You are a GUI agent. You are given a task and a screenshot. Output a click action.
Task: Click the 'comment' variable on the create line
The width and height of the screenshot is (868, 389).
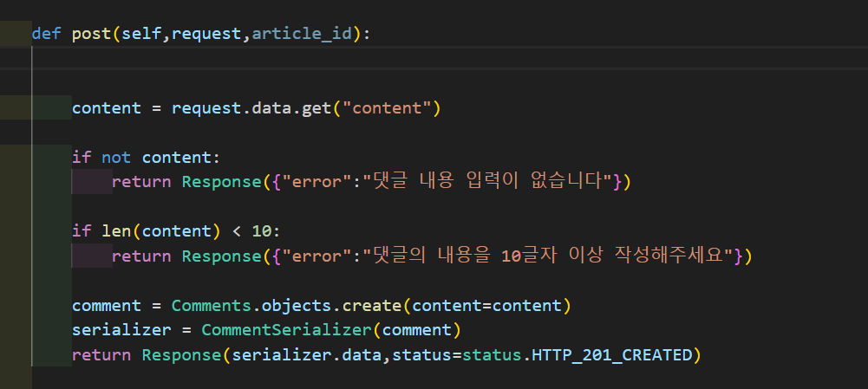[107, 306]
